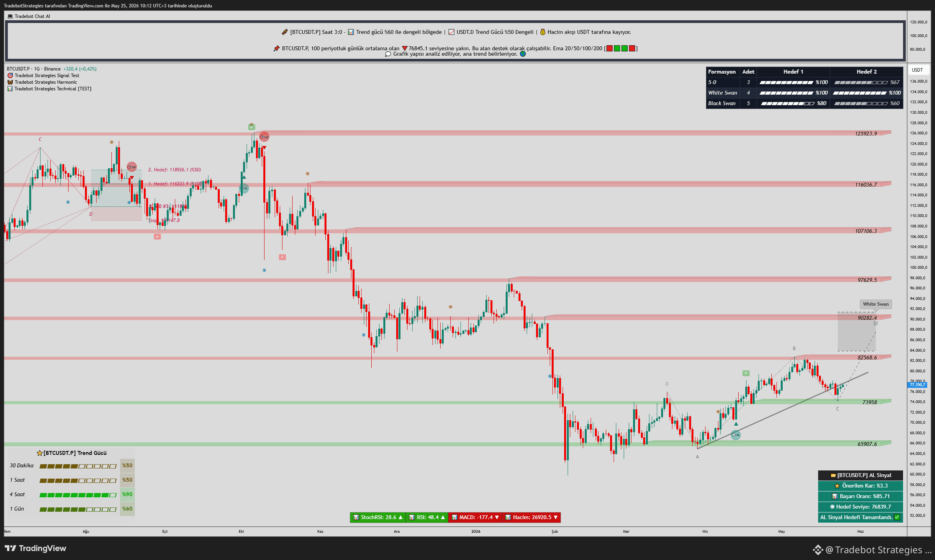
Task: Click the SAT sell marker beside 2. Hedef label
Action: click(132, 167)
